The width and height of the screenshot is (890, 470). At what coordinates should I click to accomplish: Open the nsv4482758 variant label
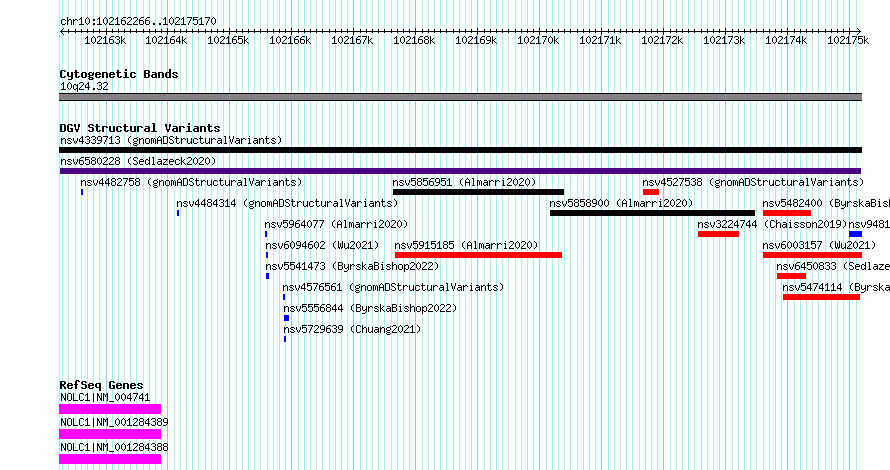click(x=191, y=182)
